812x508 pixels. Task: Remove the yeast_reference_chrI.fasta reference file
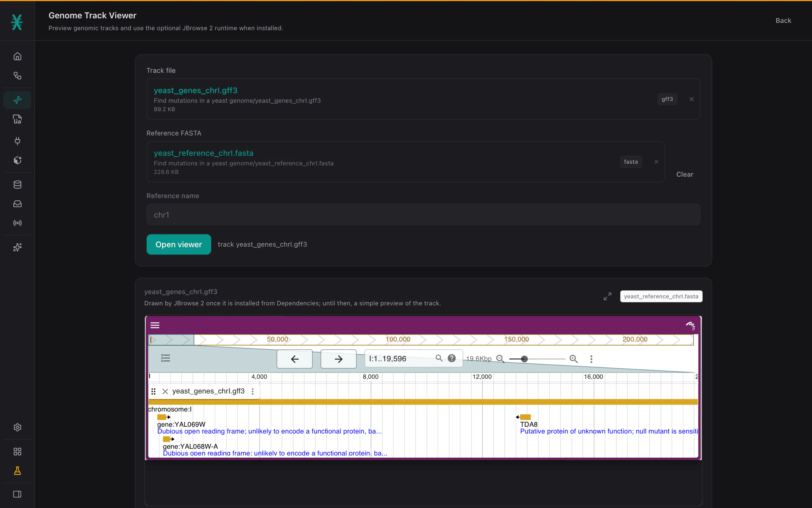[656, 162]
